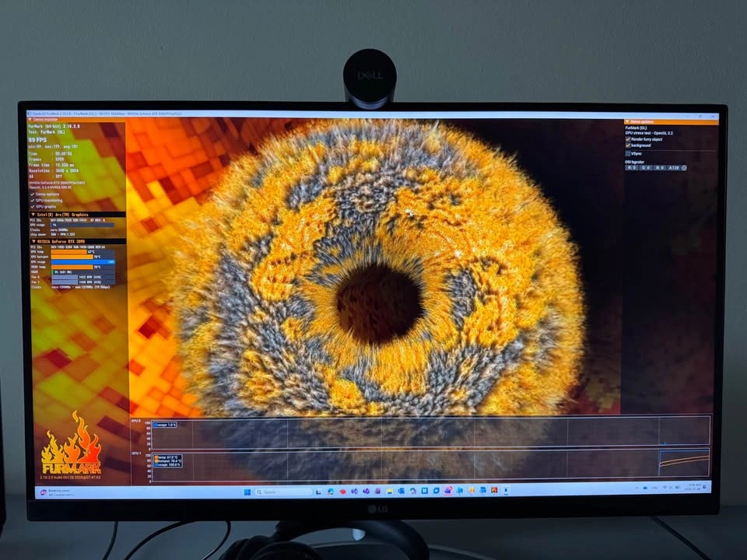Uncheck Demo options in the monitor panel
Image resolution: width=747 pixels, height=560 pixels.
33,194
